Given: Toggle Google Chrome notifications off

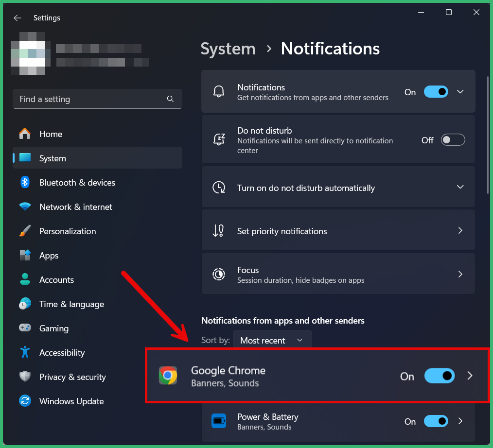Looking at the screenshot, I should pos(439,376).
